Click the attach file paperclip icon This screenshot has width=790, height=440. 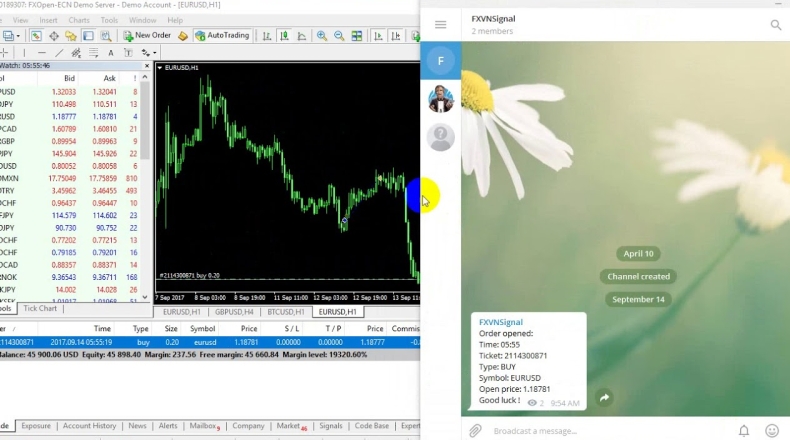(x=475, y=430)
